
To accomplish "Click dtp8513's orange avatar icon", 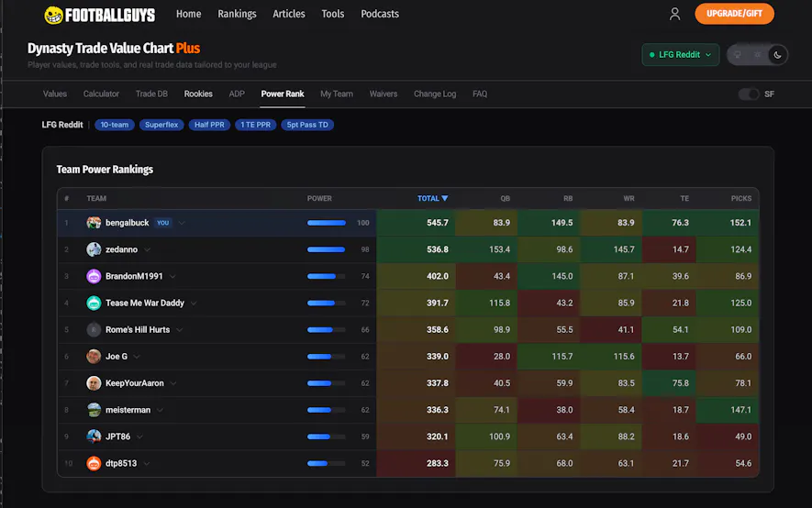I will point(94,463).
